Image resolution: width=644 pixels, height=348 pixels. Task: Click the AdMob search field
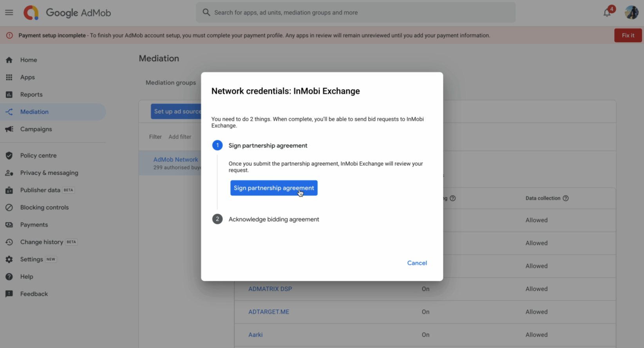355,13
